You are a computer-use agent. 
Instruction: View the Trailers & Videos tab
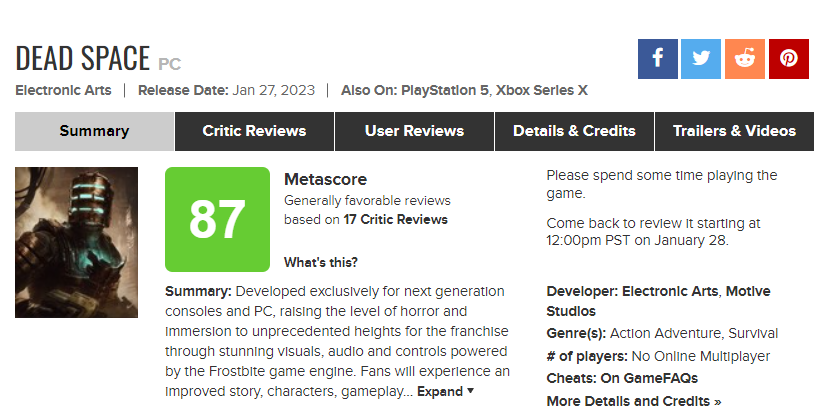(x=734, y=131)
